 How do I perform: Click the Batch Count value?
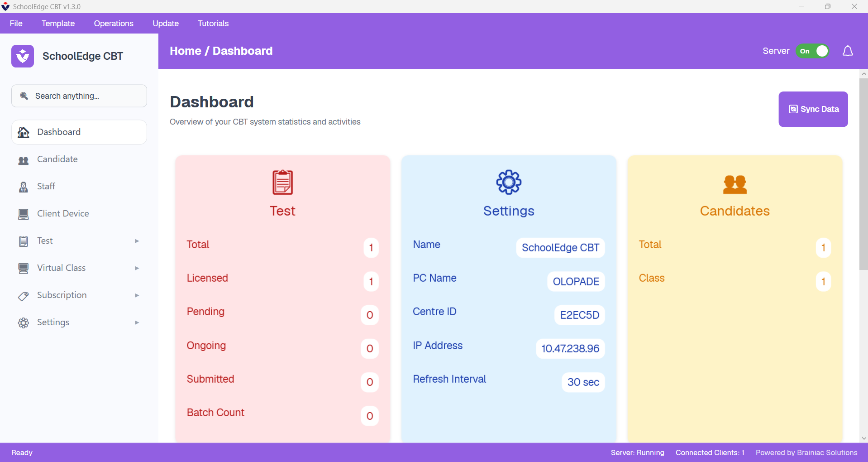coord(370,416)
